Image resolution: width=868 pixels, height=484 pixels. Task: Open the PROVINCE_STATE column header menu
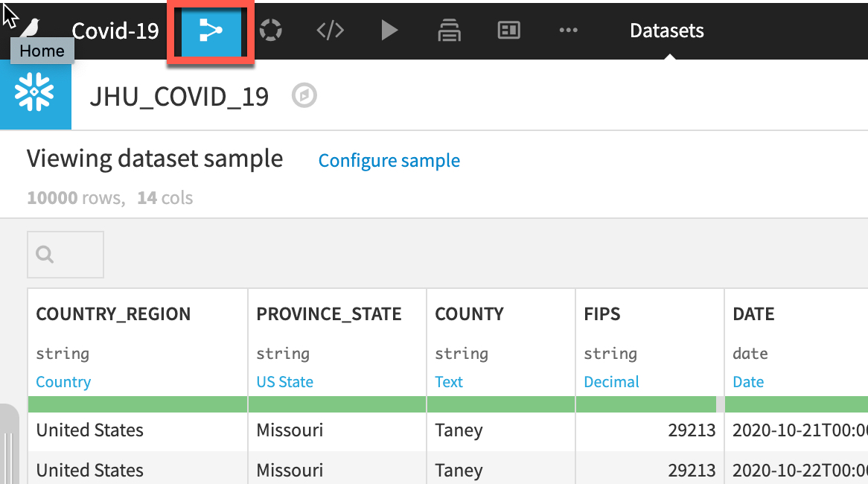pyautogui.click(x=329, y=314)
